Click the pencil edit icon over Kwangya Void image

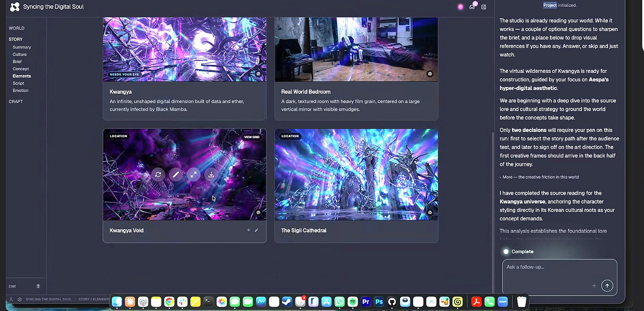pyautogui.click(x=176, y=175)
